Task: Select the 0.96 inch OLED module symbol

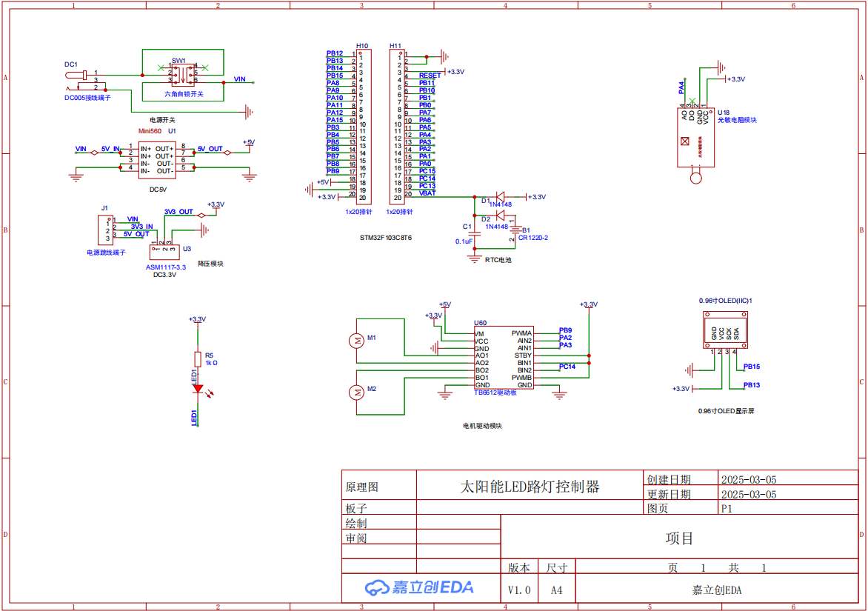Action: (x=725, y=330)
